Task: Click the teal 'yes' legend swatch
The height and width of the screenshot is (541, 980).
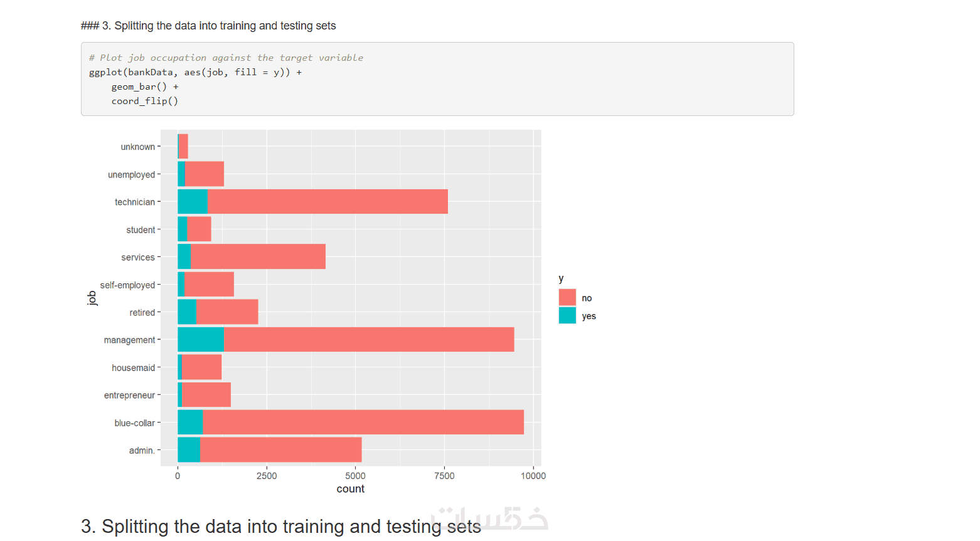Action: pos(567,315)
